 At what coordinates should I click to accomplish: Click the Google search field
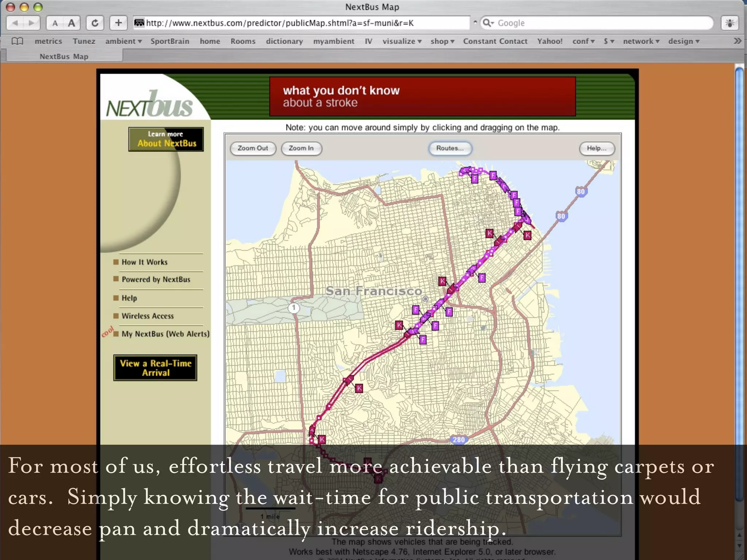coord(597,23)
